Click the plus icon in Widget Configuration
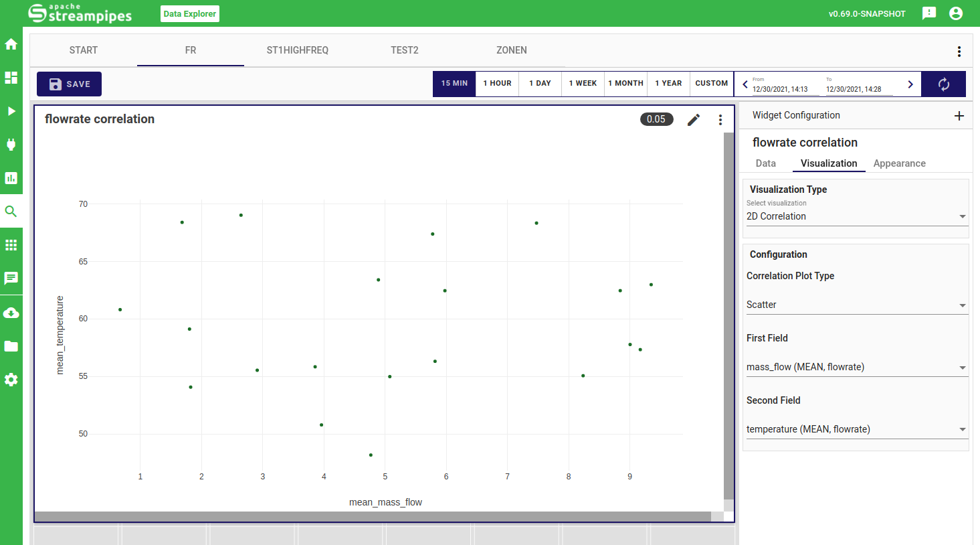Viewport: 980px width, 545px height. (959, 116)
